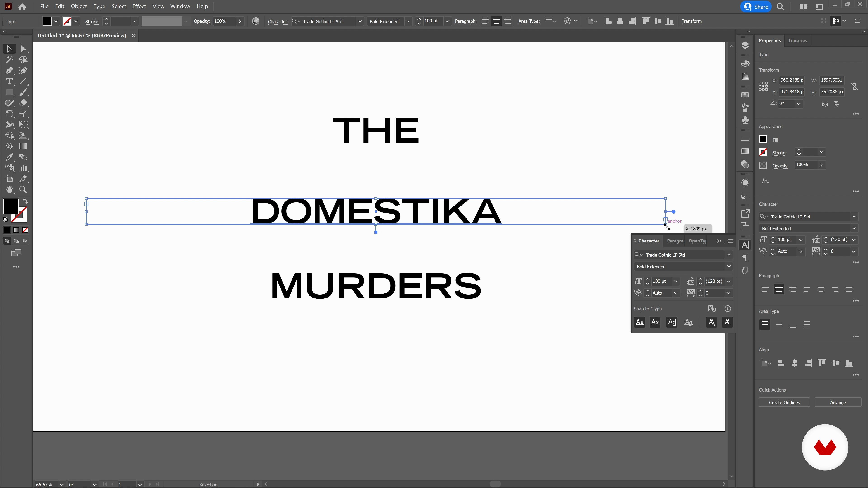Select the Eyedropper tool
868x488 pixels.
click(9, 157)
